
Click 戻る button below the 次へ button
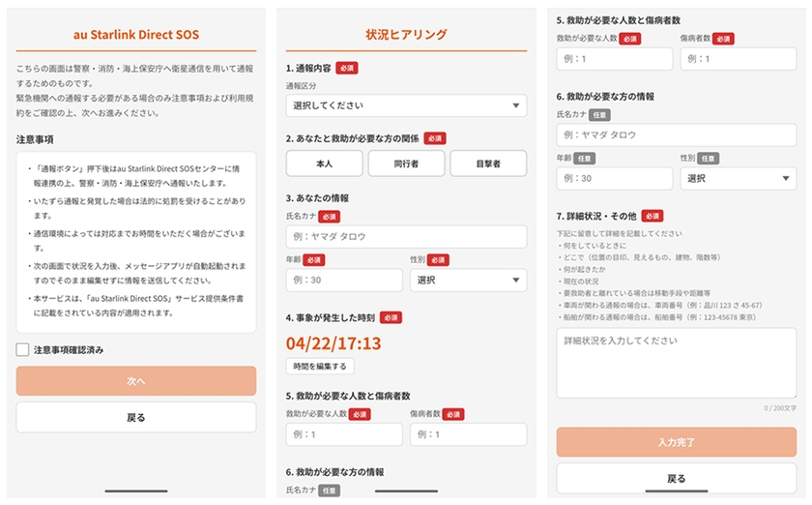pyautogui.click(x=136, y=417)
